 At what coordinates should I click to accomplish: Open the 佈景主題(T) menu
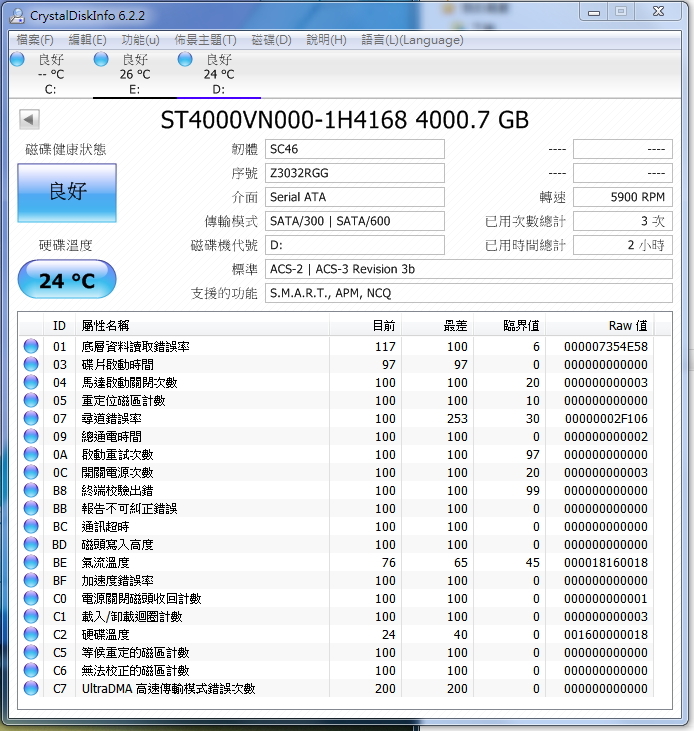pyautogui.click(x=206, y=40)
